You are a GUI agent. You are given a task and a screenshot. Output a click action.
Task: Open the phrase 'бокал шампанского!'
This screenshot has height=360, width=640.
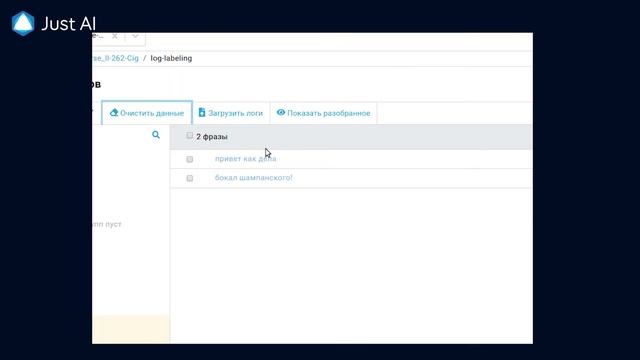pos(253,178)
